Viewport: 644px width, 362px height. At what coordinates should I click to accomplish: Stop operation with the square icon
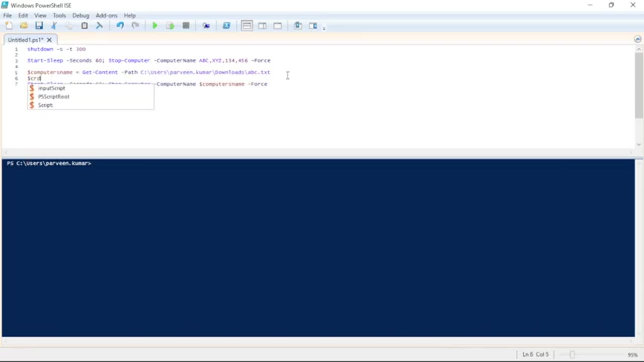(x=186, y=26)
